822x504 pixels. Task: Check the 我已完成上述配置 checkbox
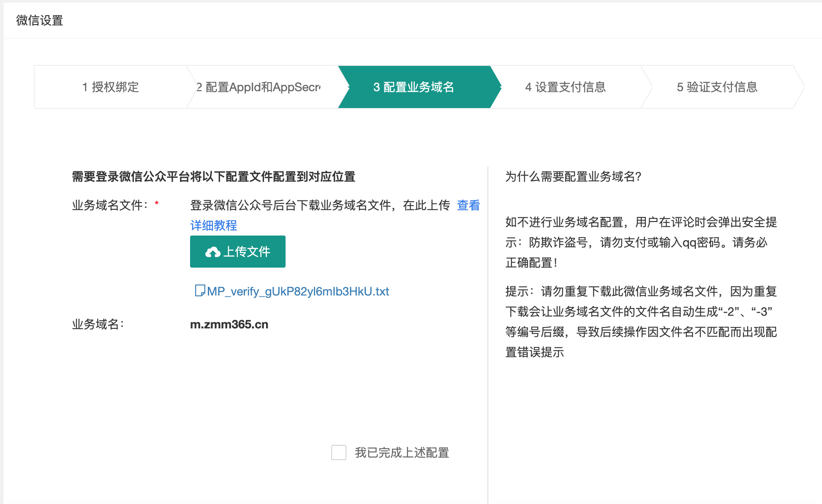click(x=338, y=453)
